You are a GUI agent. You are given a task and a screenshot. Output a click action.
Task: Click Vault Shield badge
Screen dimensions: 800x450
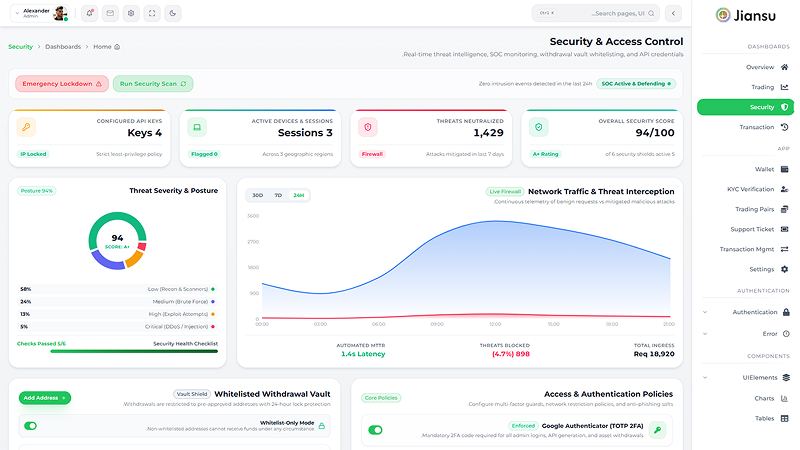pyautogui.click(x=192, y=394)
